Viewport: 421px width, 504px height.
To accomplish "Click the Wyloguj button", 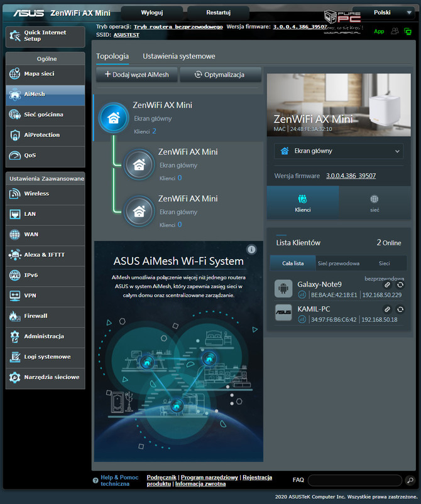I will pyautogui.click(x=152, y=13).
